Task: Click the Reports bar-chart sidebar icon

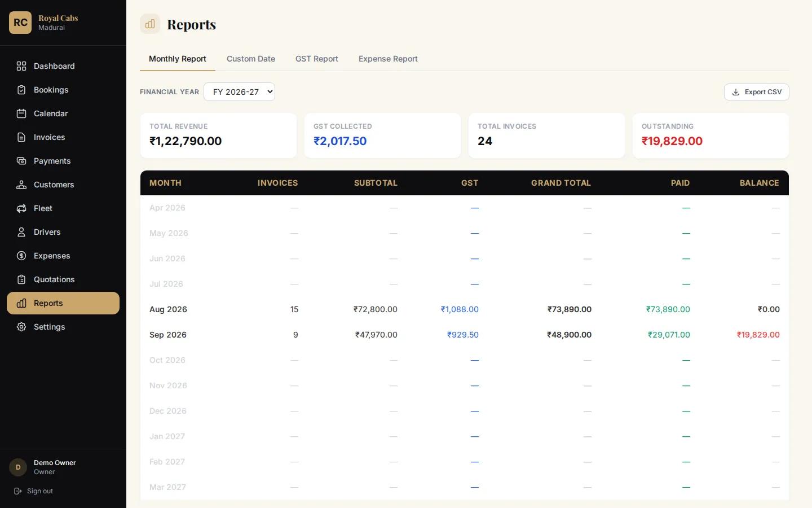Action: tap(21, 303)
